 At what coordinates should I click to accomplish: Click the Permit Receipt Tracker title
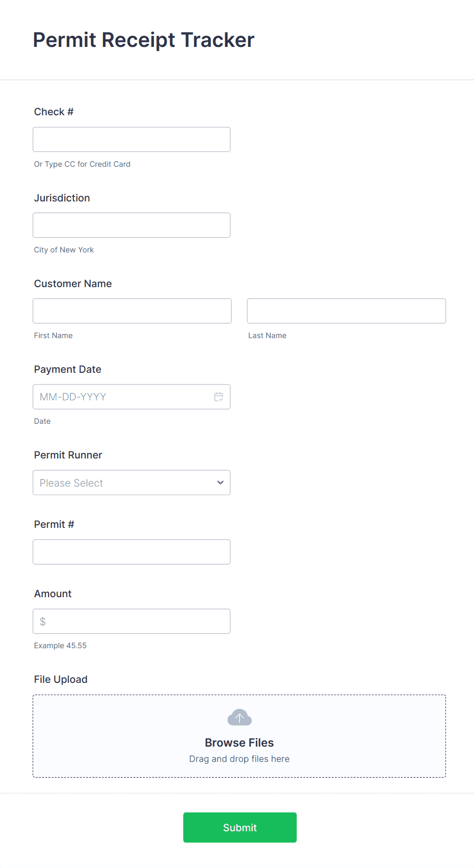point(144,40)
